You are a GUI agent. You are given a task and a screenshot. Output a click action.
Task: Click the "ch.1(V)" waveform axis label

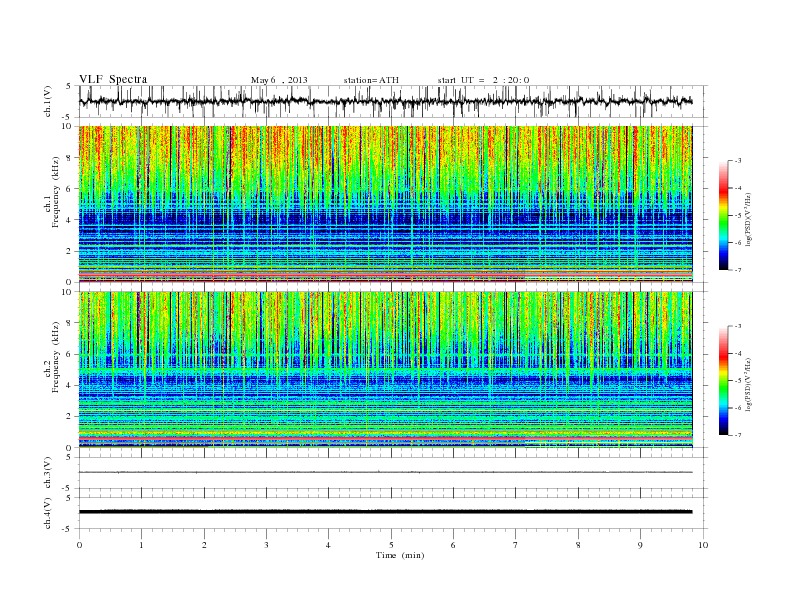point(48,101)
